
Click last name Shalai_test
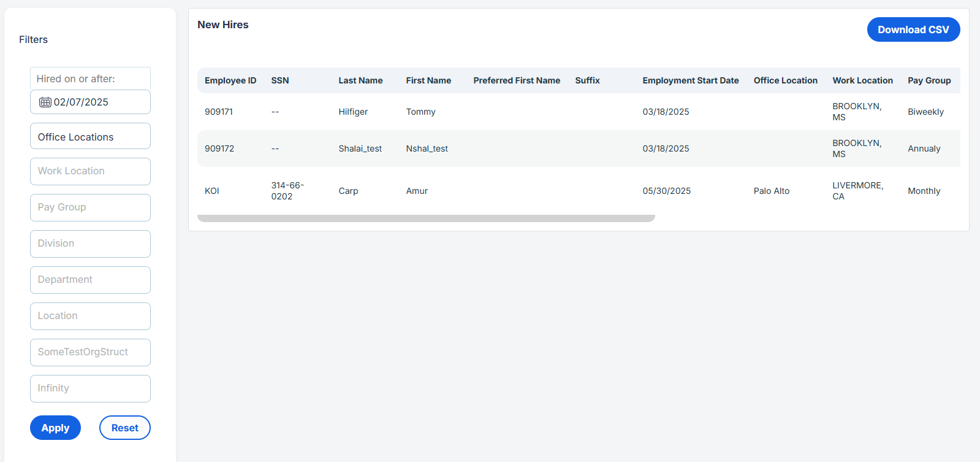pos(360,148)
